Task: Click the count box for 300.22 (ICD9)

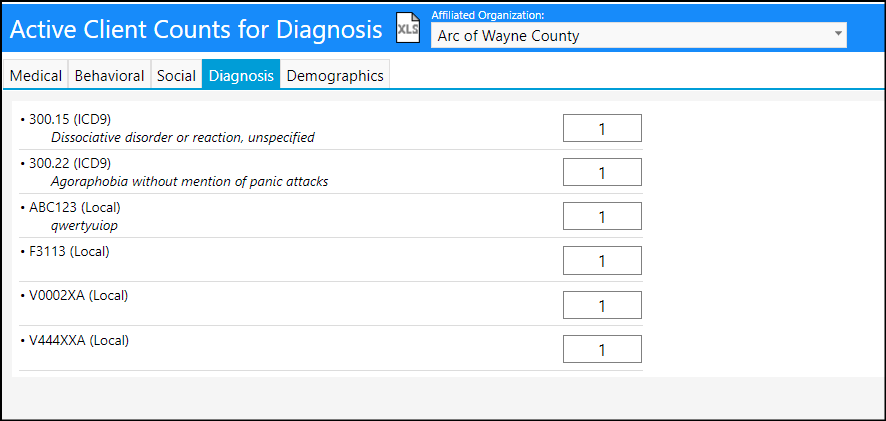Action: pos(602,172)
